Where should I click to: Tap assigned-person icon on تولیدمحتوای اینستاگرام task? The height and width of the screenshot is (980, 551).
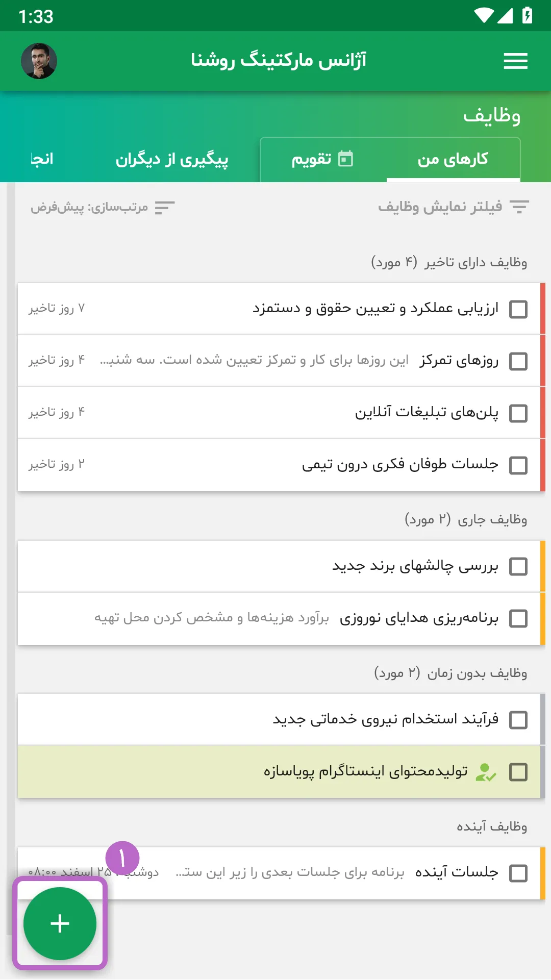coord(485,772)
